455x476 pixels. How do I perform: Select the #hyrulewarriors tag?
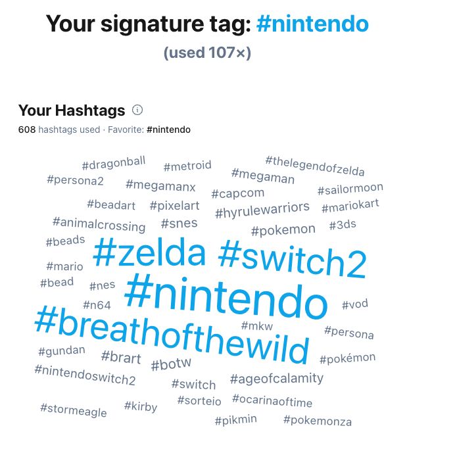(x=262, y=210)
